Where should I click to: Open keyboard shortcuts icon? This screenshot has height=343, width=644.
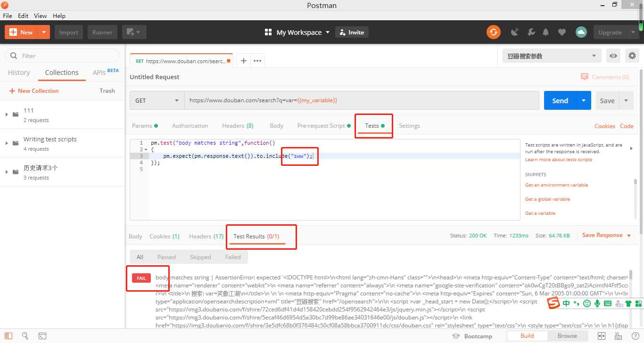click(x=618, y=336)
